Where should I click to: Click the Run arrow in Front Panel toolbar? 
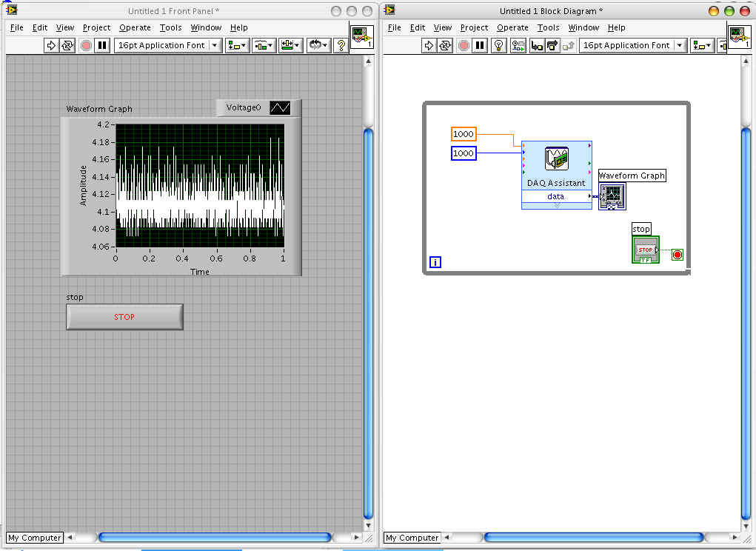[51, 45]
